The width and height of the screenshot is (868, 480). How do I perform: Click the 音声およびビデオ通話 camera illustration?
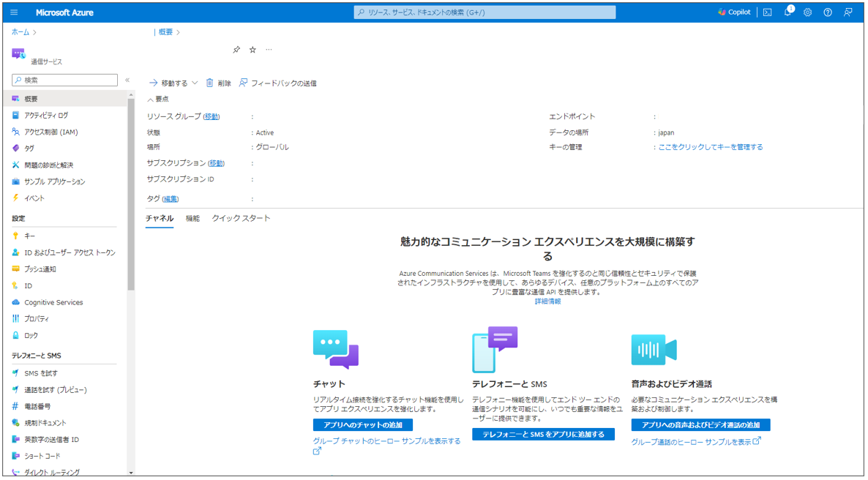click(x=654, y=350)
